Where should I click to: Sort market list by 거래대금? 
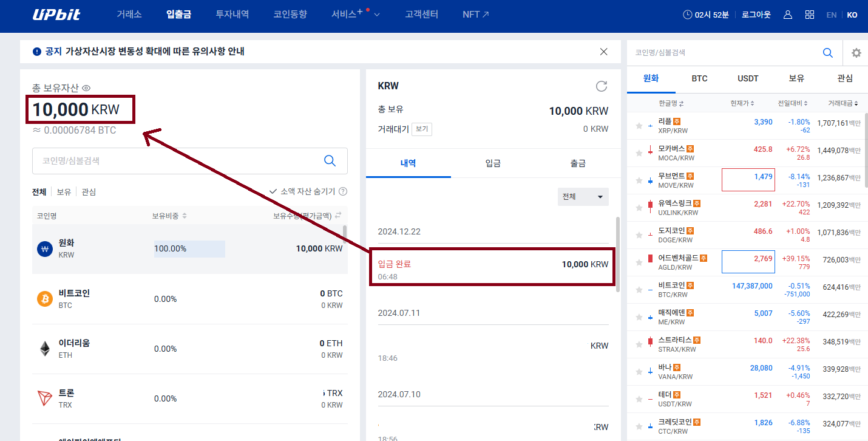[x=844, y=103]
